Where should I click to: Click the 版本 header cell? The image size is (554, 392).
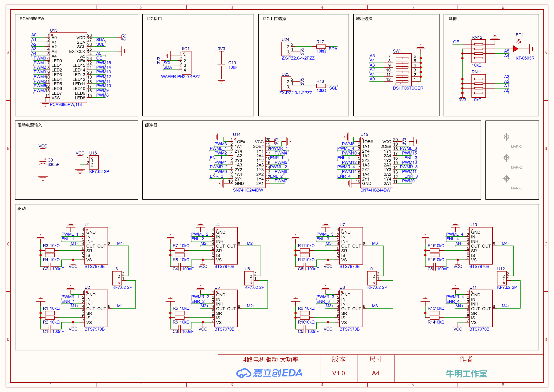(x=338, y=359)
